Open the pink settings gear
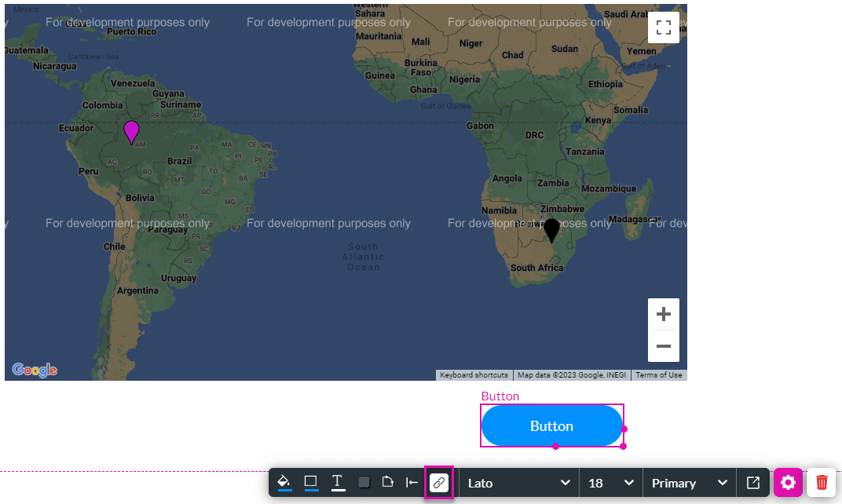This screenshot has height=504, width=842. tap(788, 483)
